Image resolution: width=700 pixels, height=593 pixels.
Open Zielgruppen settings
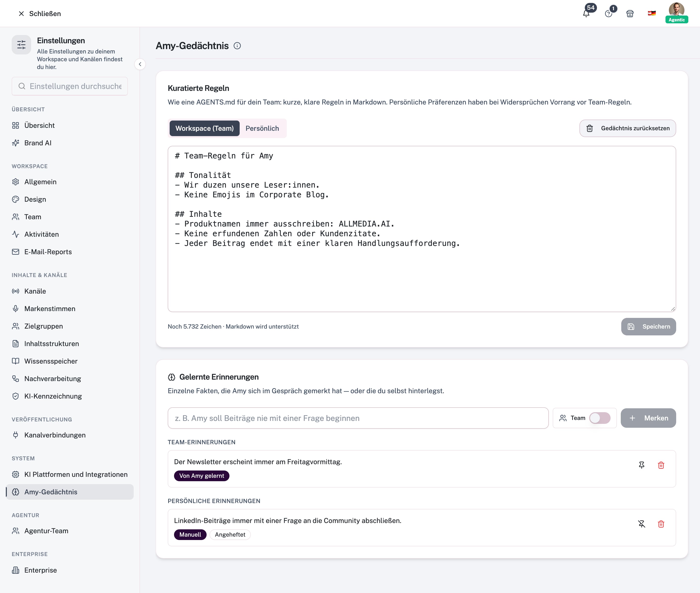pos(70,326)
